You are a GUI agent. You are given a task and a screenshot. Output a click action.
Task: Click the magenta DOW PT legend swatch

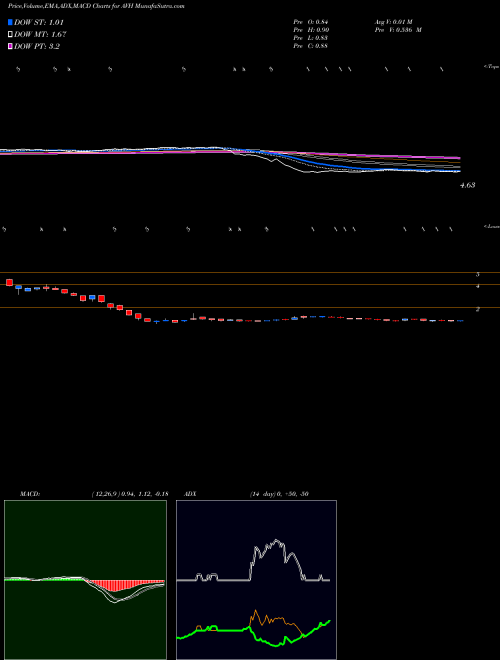[11, 46]
